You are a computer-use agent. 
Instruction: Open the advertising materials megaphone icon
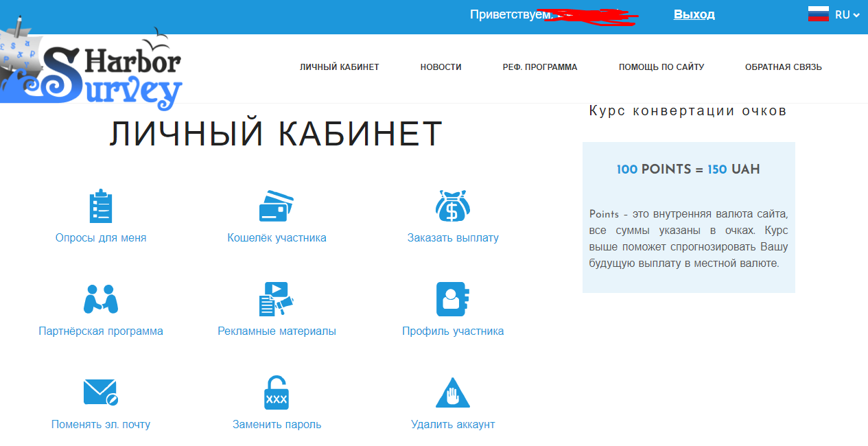pos(277,299)
